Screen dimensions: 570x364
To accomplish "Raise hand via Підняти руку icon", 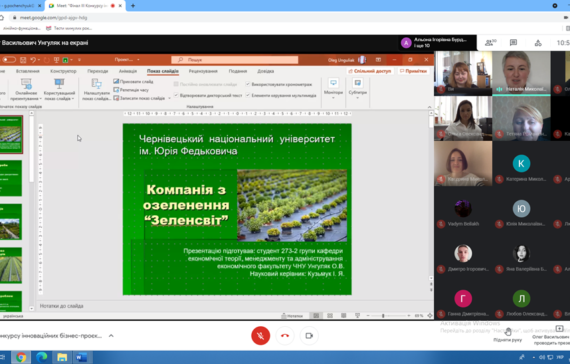I will click(x=507, y=331).
